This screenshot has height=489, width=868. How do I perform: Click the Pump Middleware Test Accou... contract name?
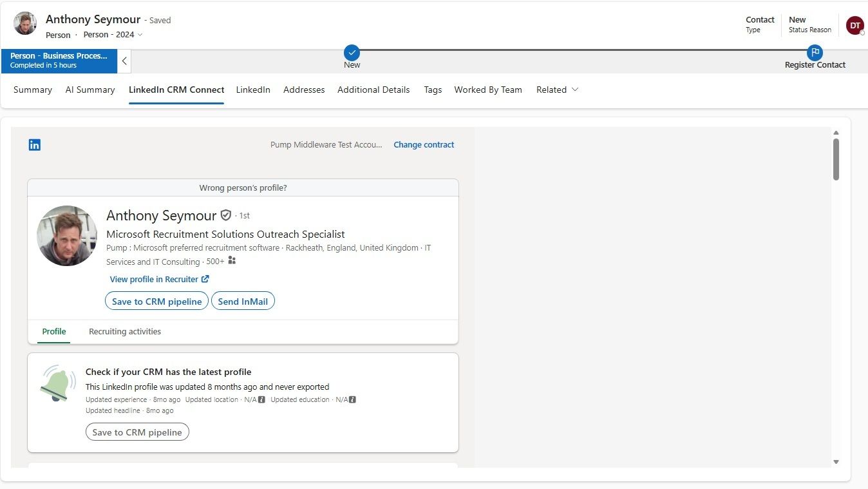(326, 145)
